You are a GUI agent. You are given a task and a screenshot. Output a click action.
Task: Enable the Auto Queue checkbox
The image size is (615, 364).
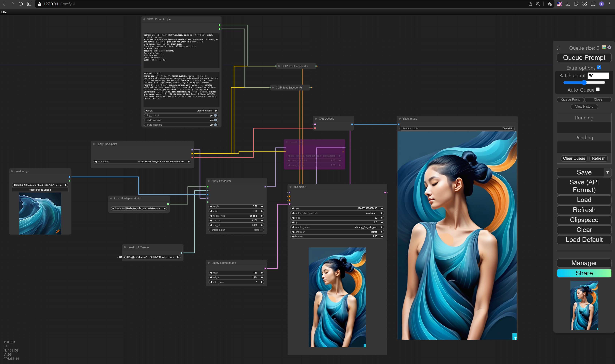[x=598, y=90]
